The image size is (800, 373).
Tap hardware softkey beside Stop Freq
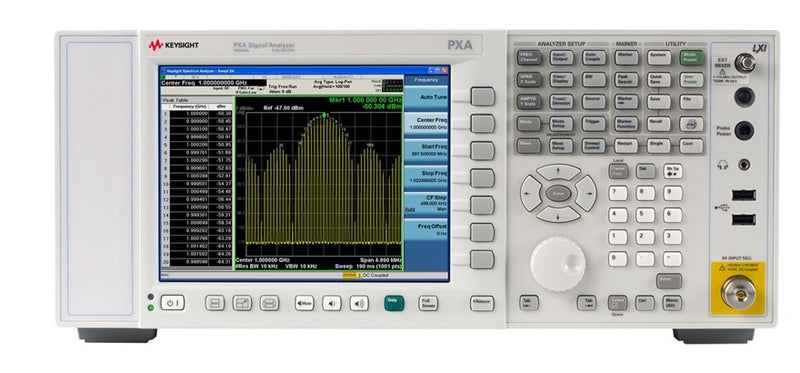tap(482, 178)
